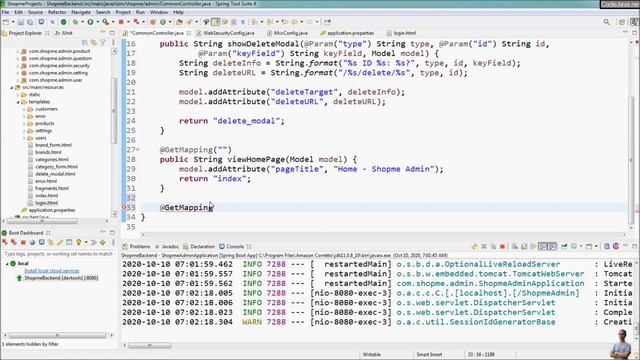The image size is (640, 360).
Task: Click Remove Launch X icon in Console
Action: pyautogui.click(x=484, y=247)
